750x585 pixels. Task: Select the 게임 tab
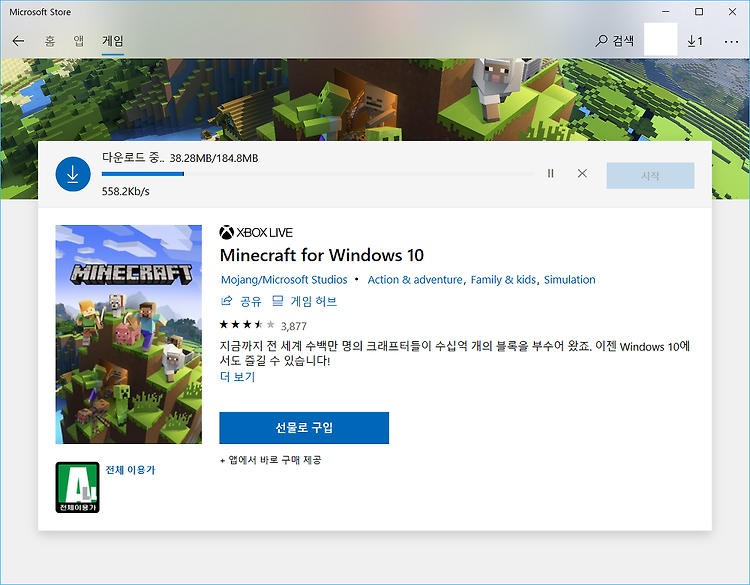(113, 41)
